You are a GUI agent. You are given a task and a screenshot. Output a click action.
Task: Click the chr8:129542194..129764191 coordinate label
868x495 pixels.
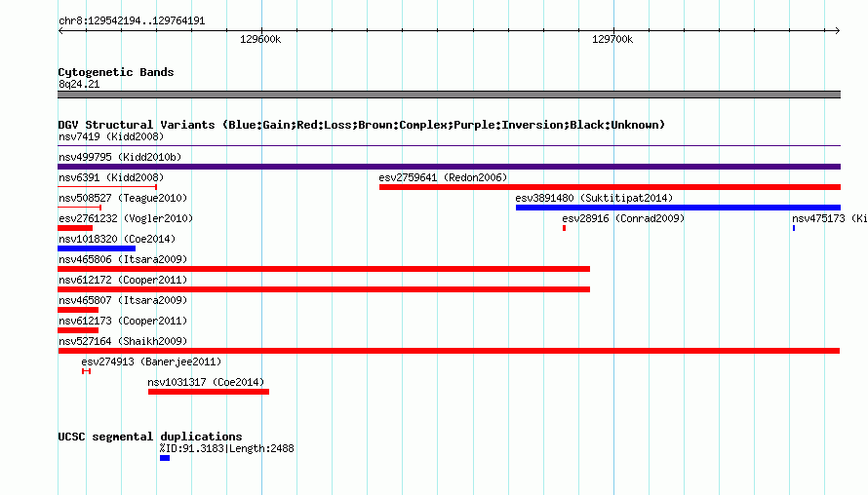pos(132,21)
